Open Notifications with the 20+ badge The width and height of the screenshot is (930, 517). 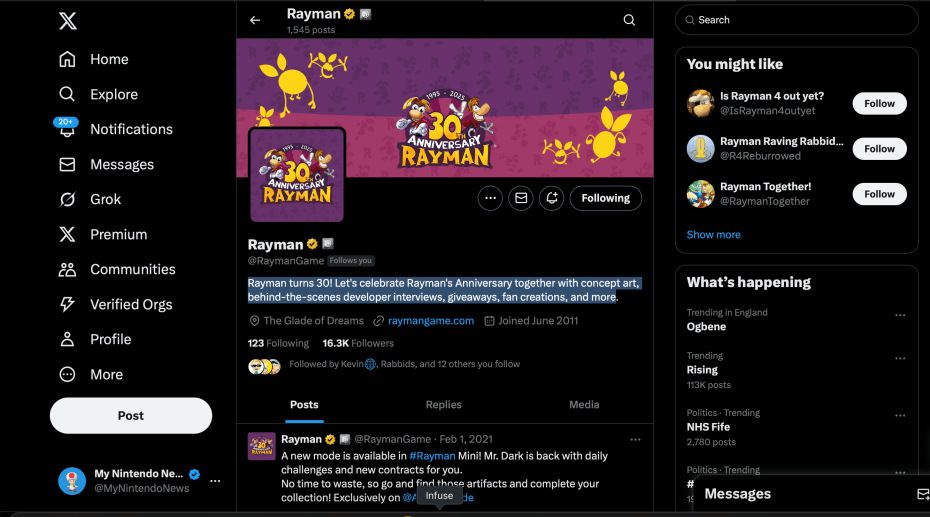(x=116, y=129)
